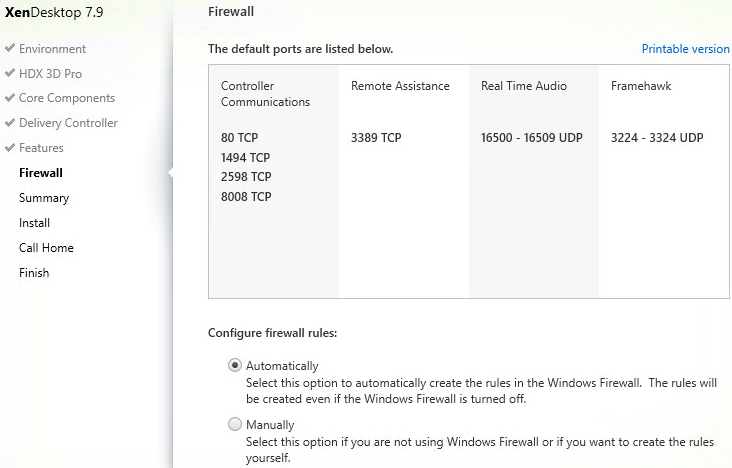
Task: Click the Framehawk ports column
Action: click(663, 181)
